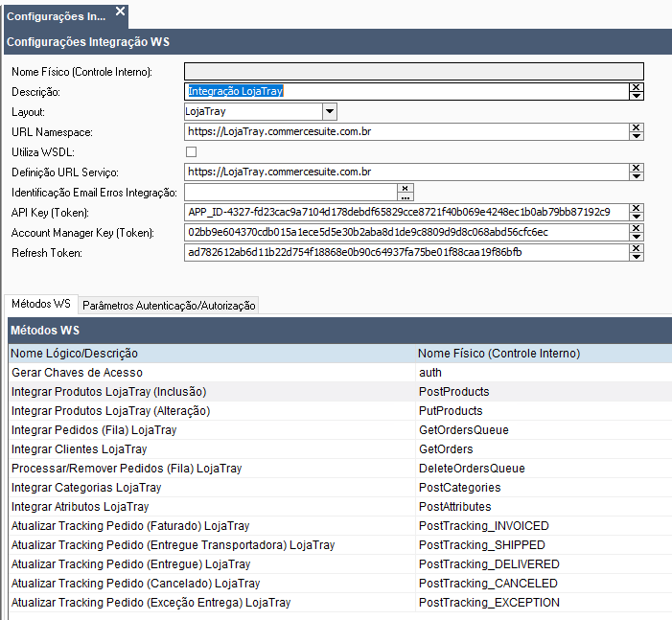Expand the API Key (Token) field down arrow
This screenshot has width=672, height=620.
click(636, 217)
